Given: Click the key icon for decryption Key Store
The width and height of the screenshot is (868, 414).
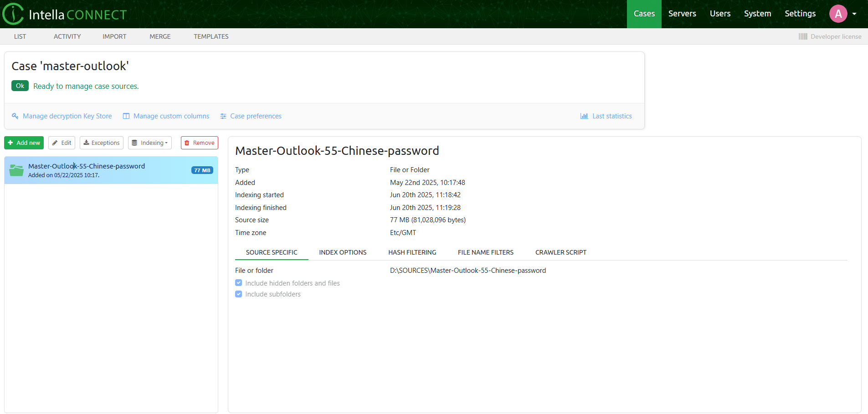Looking at the screenshot, I should pyautogui.click(x=15, y=116).
